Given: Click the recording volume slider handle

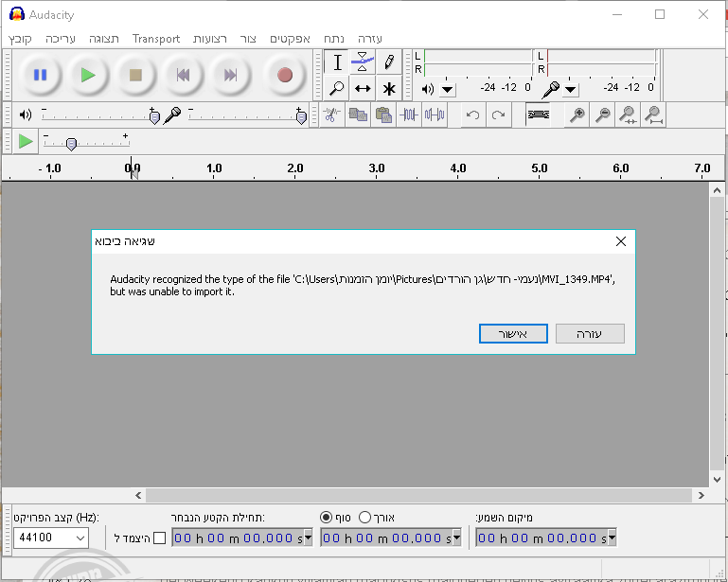Looking at the screenshot, I should [301, 117].
